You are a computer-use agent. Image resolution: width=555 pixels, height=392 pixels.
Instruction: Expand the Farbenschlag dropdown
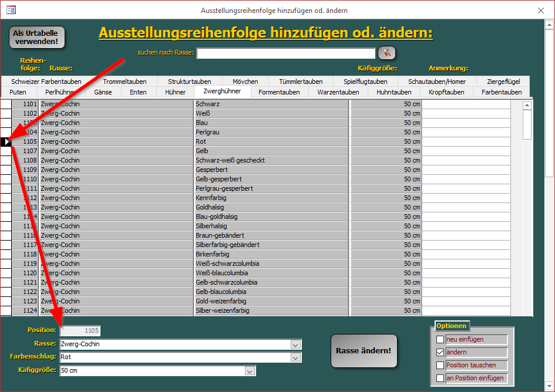point(296,357)
